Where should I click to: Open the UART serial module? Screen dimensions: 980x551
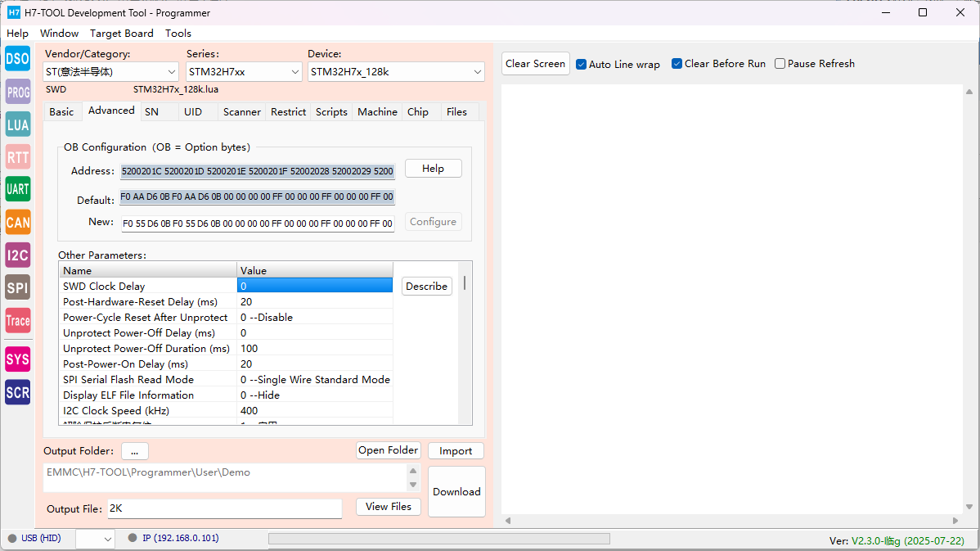(17, 189)
